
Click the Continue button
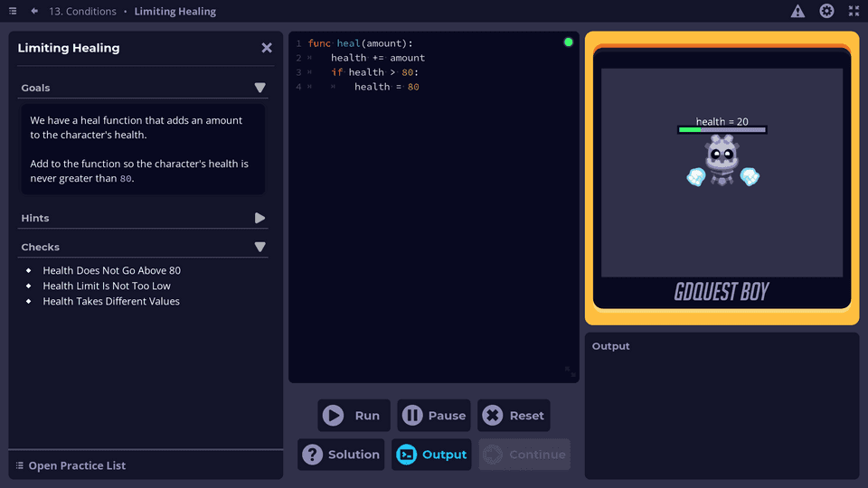524,455
